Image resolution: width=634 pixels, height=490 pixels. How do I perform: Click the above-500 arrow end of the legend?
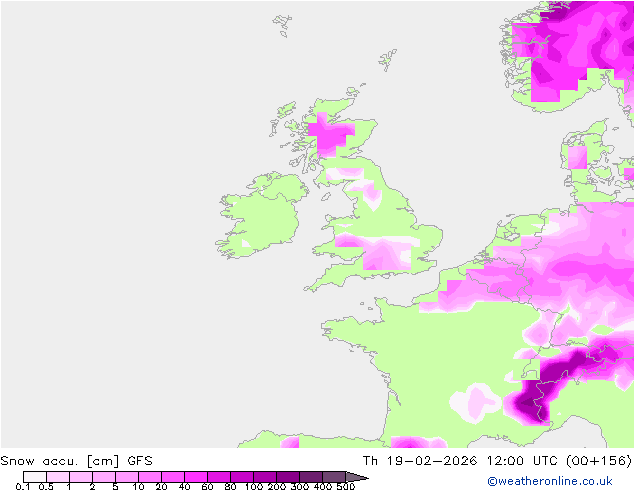356,477
